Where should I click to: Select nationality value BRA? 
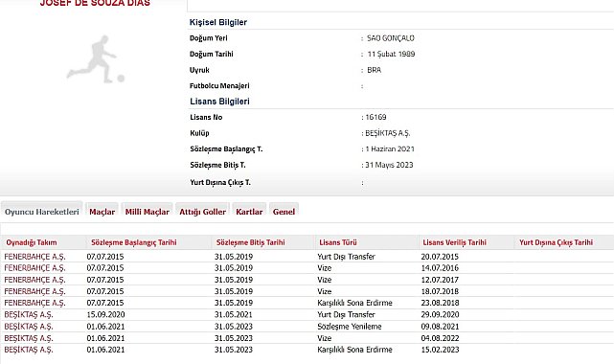374,70
